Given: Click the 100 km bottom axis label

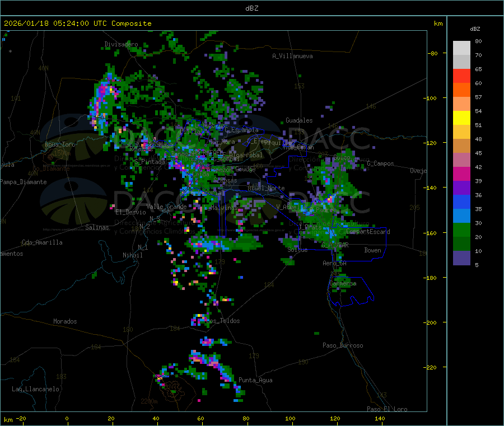Looking at the screenshot, I should 290,418.
